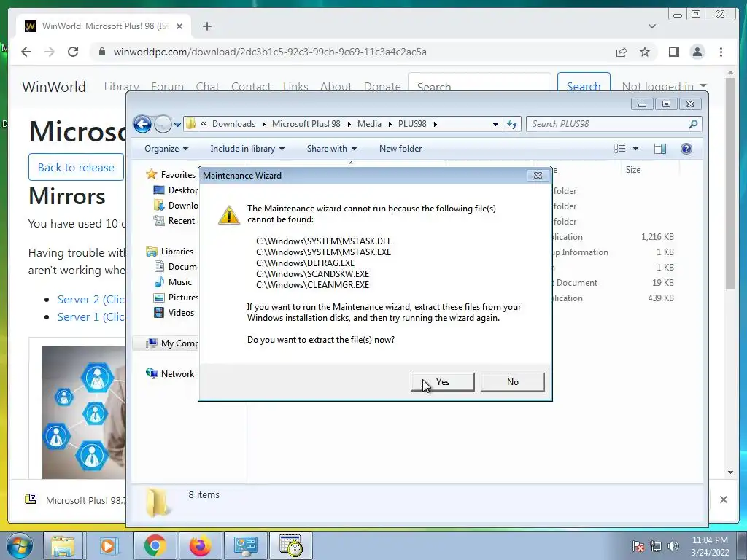Open the Server 2 mirror link
The width and height of the screenshot is (747, 560).
tap(91, 300)
